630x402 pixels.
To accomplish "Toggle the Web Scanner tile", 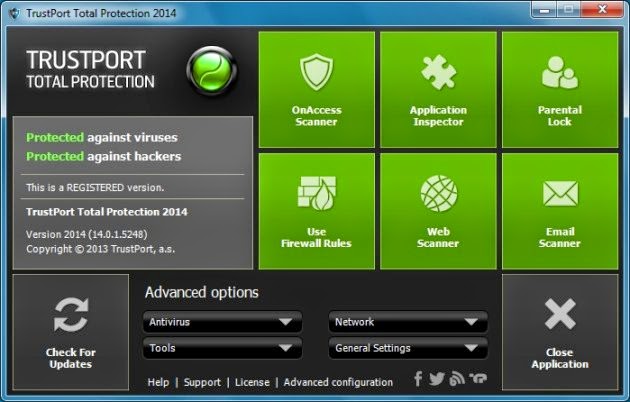I will (x=438, y=211).
